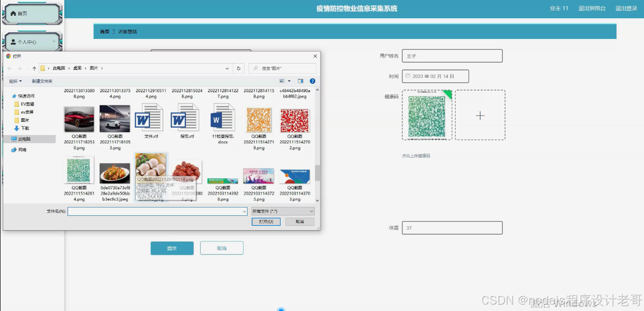Viewport: 644px width, 311px height.
Task: Refresh the folder listing
Action: (239, 69)
